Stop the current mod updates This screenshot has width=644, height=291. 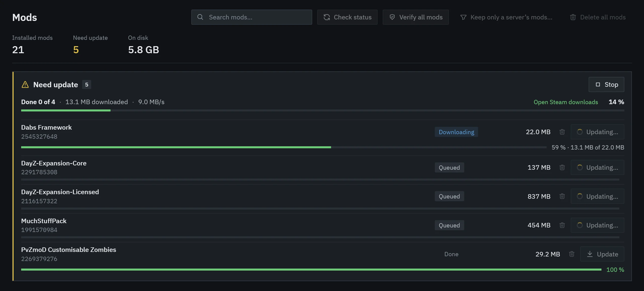tap(606, 84)
